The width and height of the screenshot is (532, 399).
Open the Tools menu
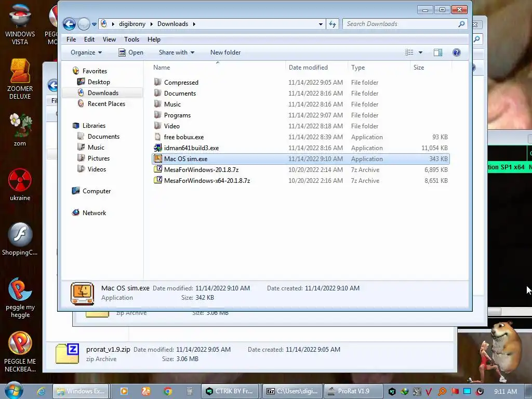click(x=131, y=39)
